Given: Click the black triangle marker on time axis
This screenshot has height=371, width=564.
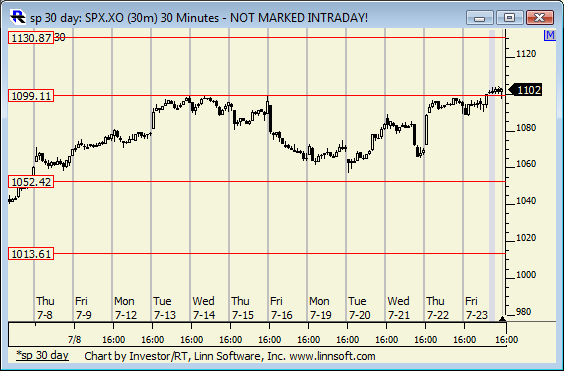Looking at the screenshot, I should [x=503, y=319].
